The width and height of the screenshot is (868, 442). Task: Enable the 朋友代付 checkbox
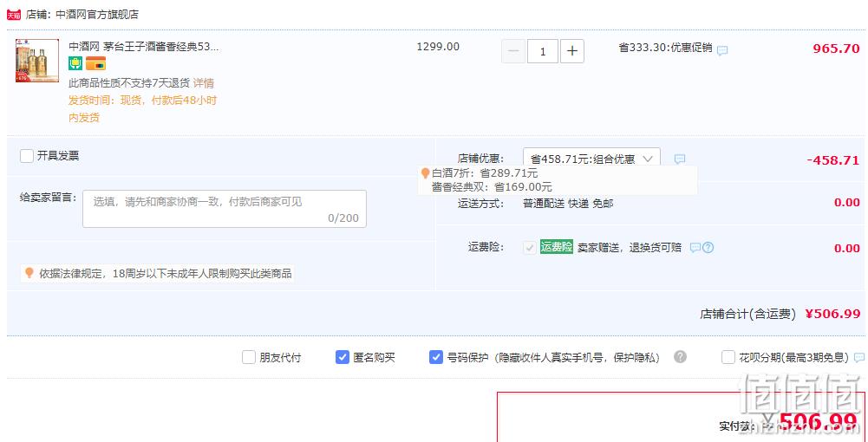(249, 357)
